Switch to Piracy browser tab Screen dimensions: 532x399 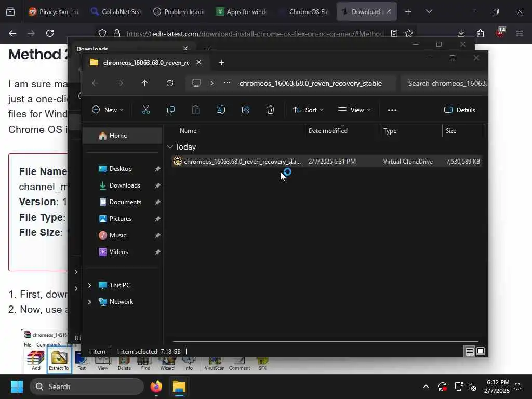tap(53, 11)
